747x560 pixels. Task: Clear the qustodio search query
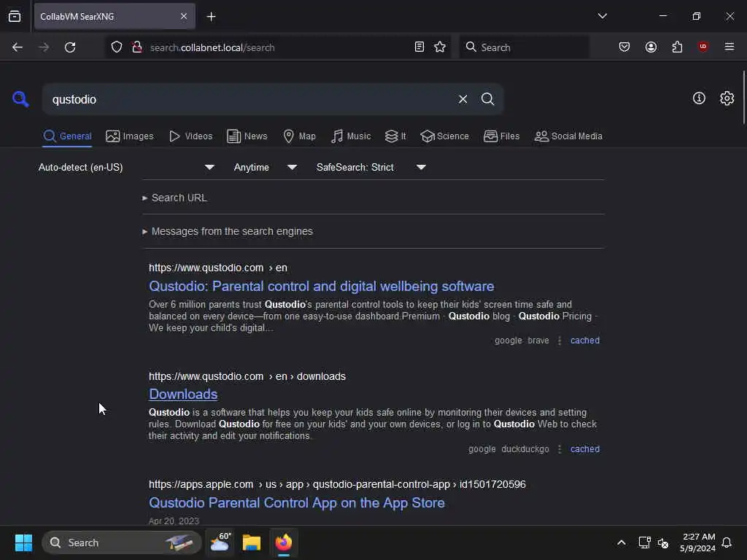point(462,99)
